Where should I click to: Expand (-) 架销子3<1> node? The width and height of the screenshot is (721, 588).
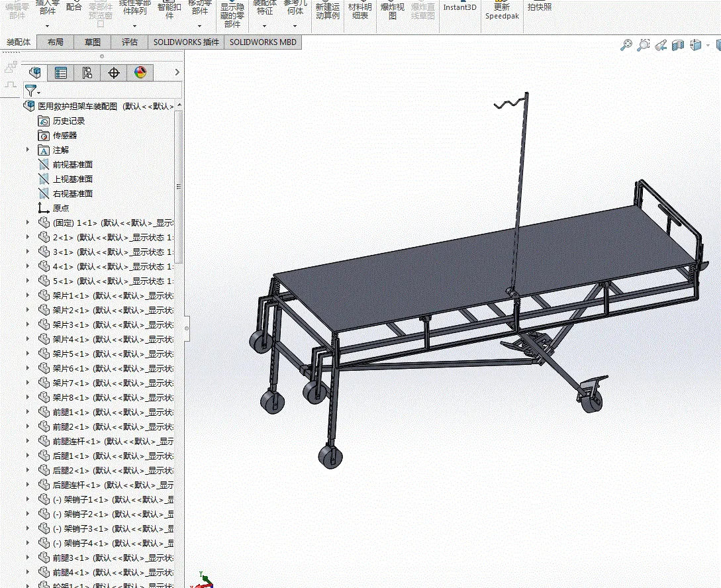point(28,528)
